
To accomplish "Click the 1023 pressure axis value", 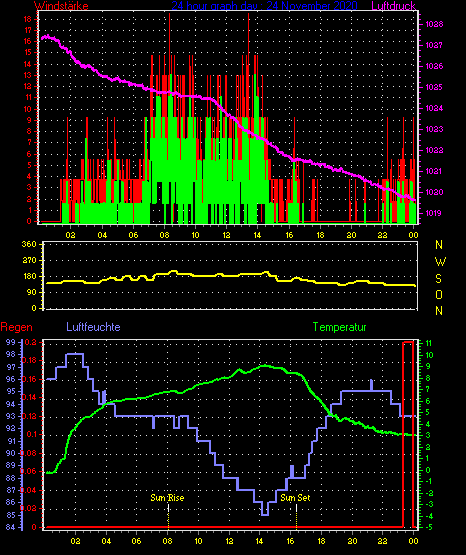I will click(x=434, y=129).
